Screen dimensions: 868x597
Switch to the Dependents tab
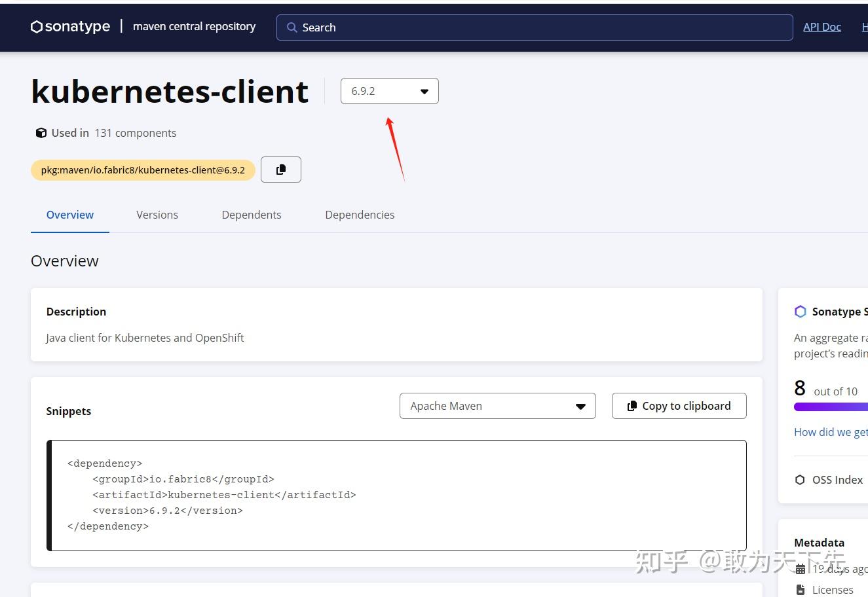[252, 215]
